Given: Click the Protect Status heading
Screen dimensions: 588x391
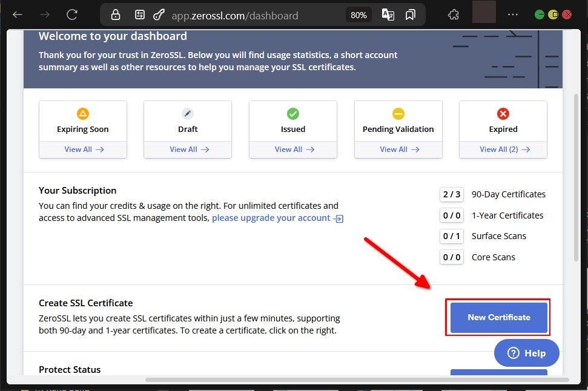Looking at the screenshot, I should [70, 370].
